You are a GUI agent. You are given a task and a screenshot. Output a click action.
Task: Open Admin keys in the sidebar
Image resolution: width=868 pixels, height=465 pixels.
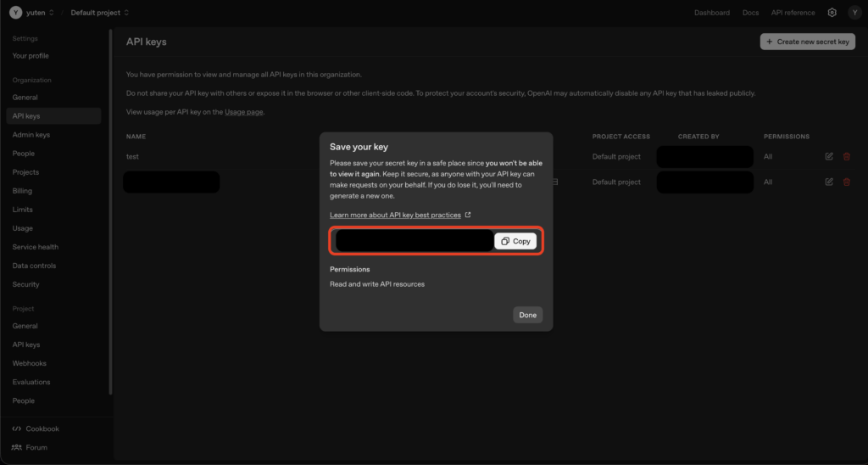click(31, 135)
